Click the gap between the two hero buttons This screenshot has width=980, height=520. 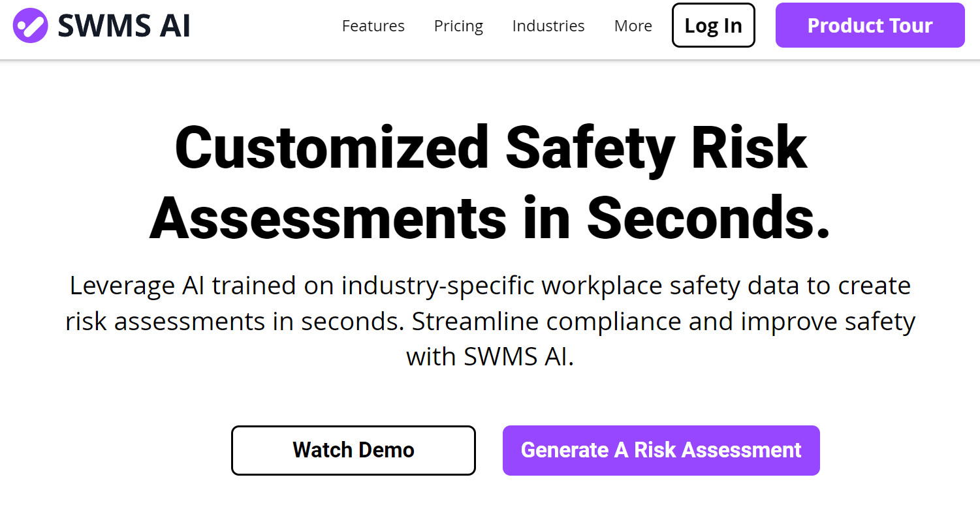pos(489,450)
